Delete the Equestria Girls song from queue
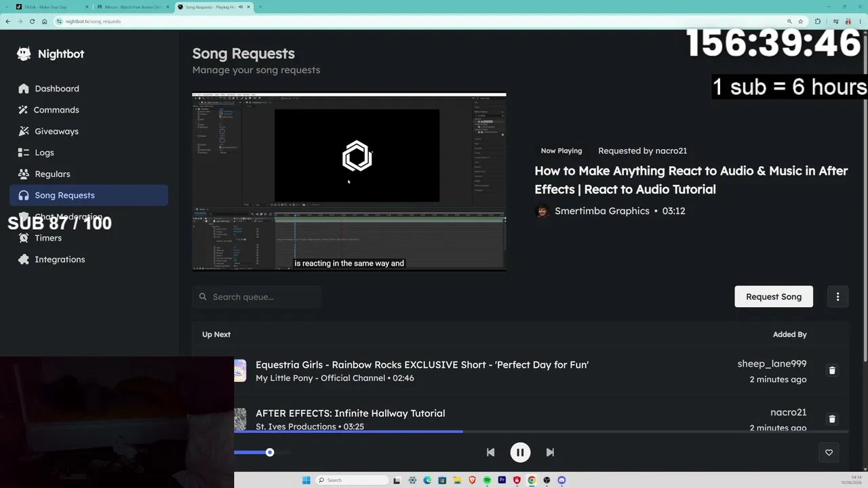Screen dimensions: 868x488 click(832, 371)
